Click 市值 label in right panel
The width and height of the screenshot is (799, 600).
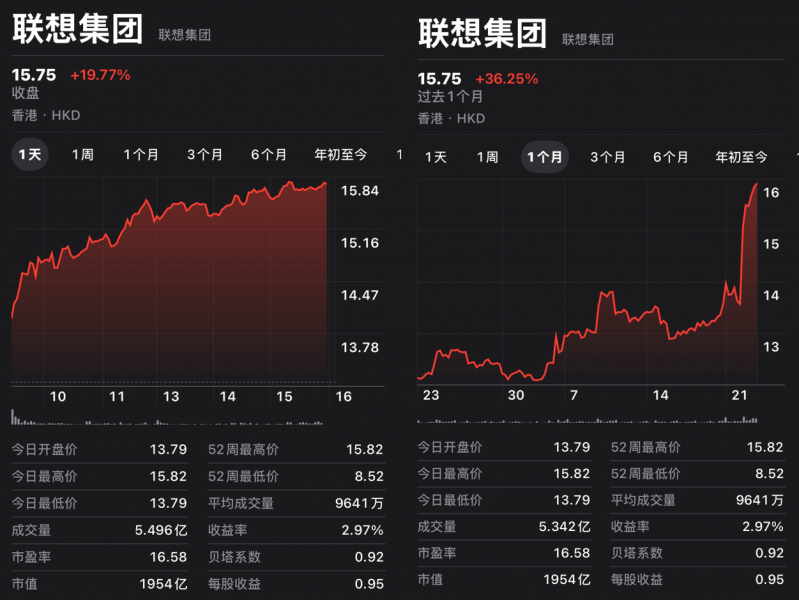click(430, 580)
